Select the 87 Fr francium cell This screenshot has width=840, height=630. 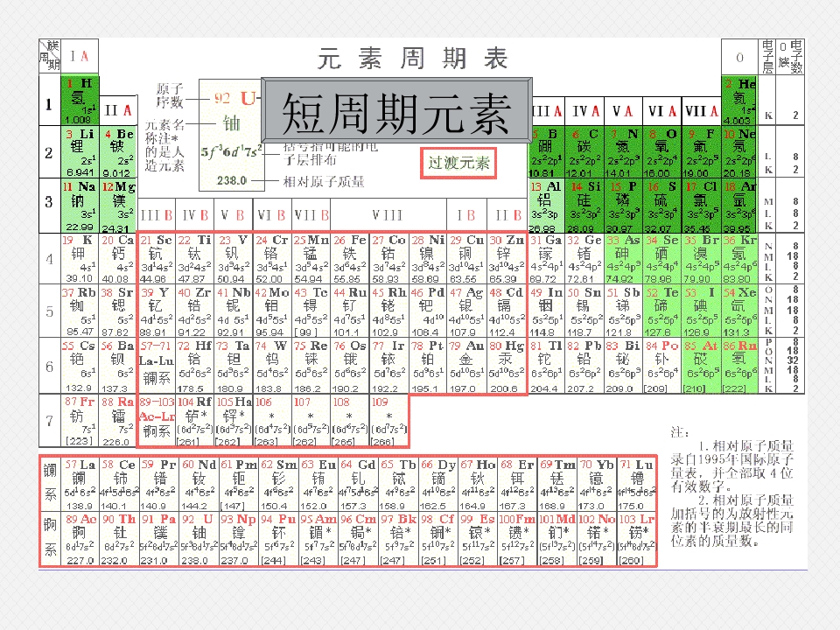point(80,422)
